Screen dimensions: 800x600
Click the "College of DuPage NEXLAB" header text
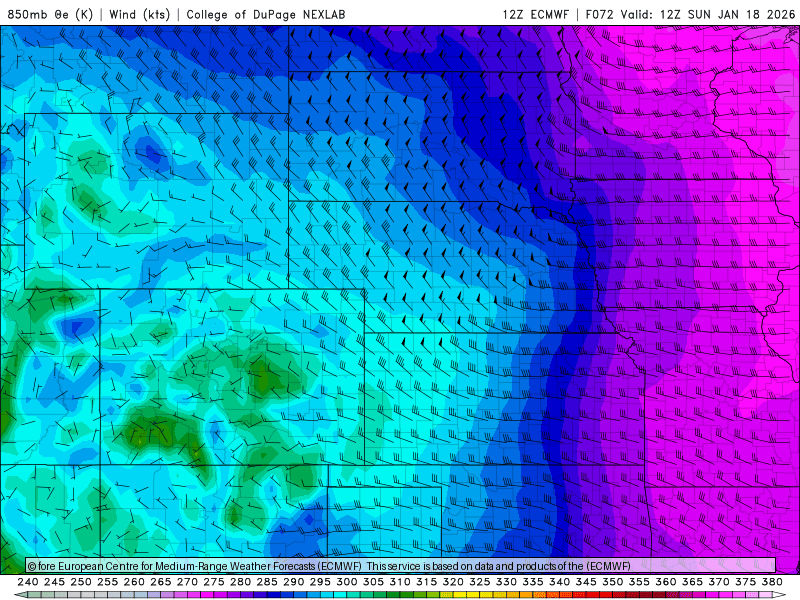266,14
